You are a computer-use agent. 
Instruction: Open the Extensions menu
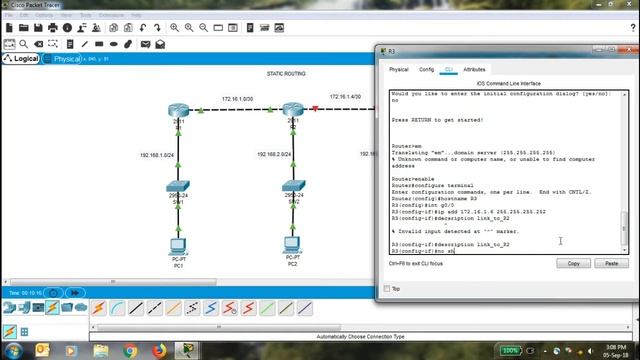(x=111, y=15)
